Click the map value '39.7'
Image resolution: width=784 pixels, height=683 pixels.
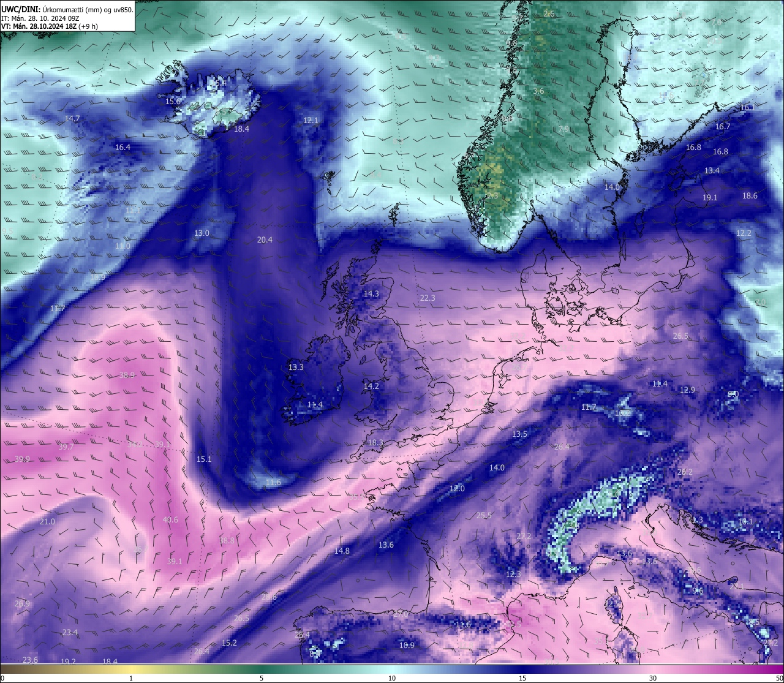66,447
